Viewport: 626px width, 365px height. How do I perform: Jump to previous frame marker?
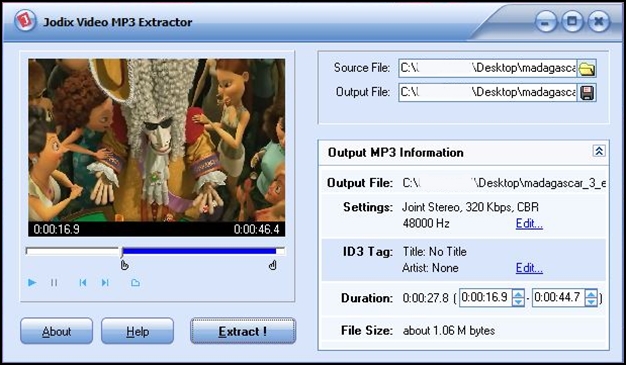pos(83,283)
